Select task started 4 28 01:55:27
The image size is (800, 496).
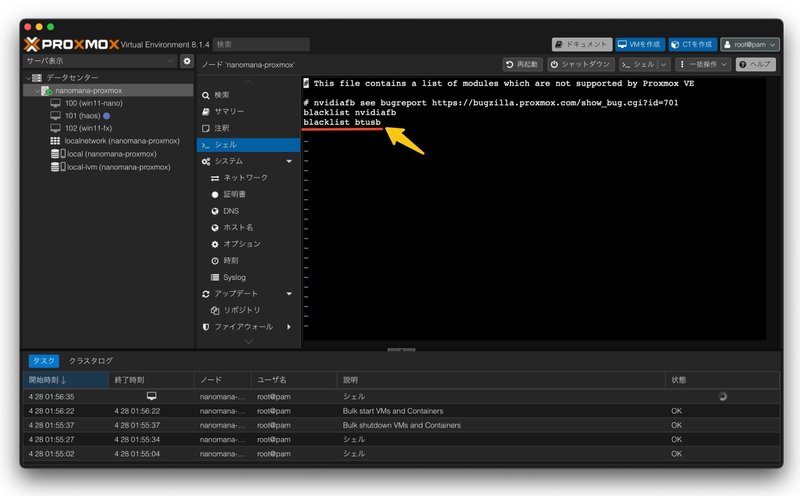tap(402, 439)
